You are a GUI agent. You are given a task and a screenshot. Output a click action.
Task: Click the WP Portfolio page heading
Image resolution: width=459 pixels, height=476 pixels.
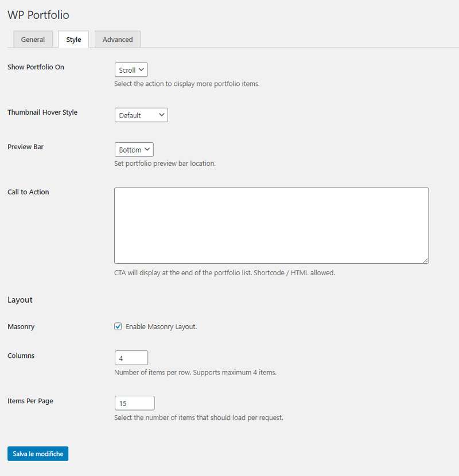(38, 15)
